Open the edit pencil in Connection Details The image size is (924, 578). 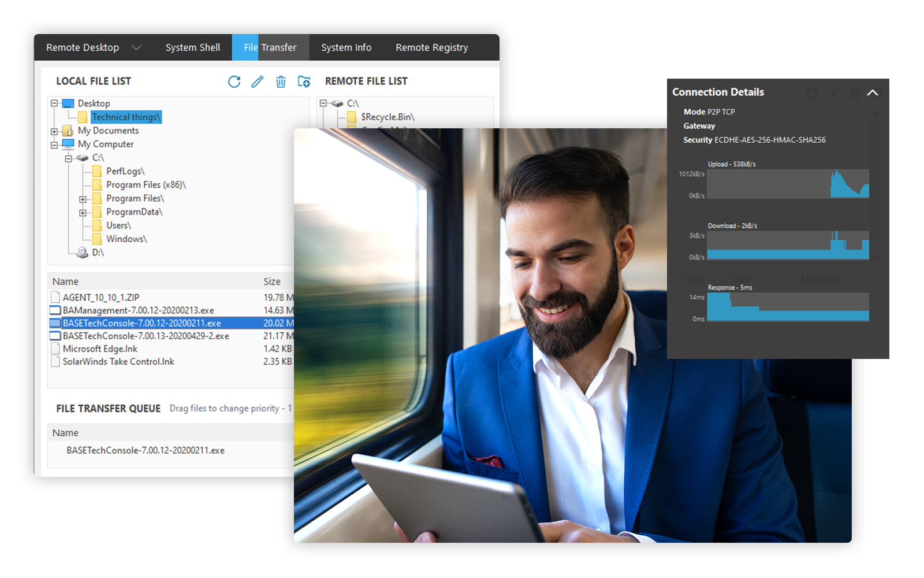click(x=833, y=92)
